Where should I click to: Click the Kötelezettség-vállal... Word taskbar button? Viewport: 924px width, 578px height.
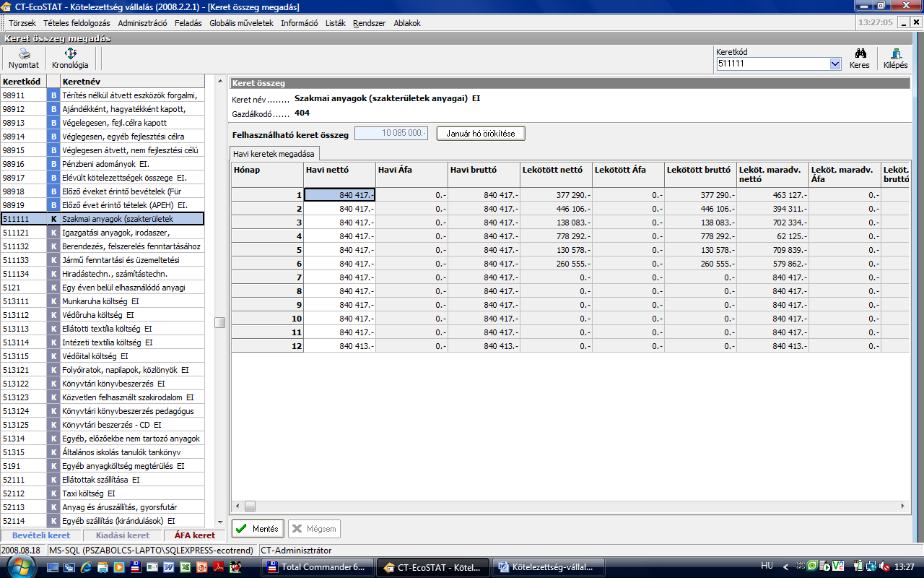pyautogui.click(x=547, y=567)
